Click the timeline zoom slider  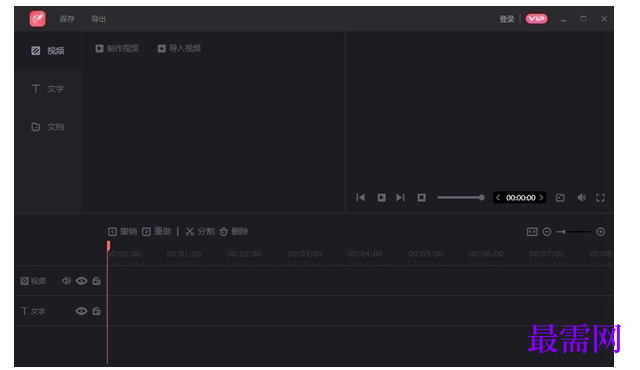click(x=573, y=232)
